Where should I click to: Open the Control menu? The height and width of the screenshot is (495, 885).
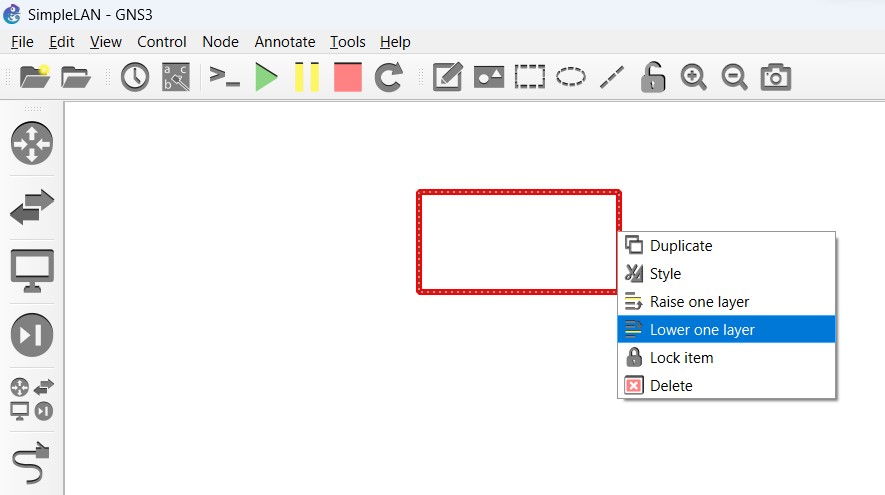coord(161,42)
